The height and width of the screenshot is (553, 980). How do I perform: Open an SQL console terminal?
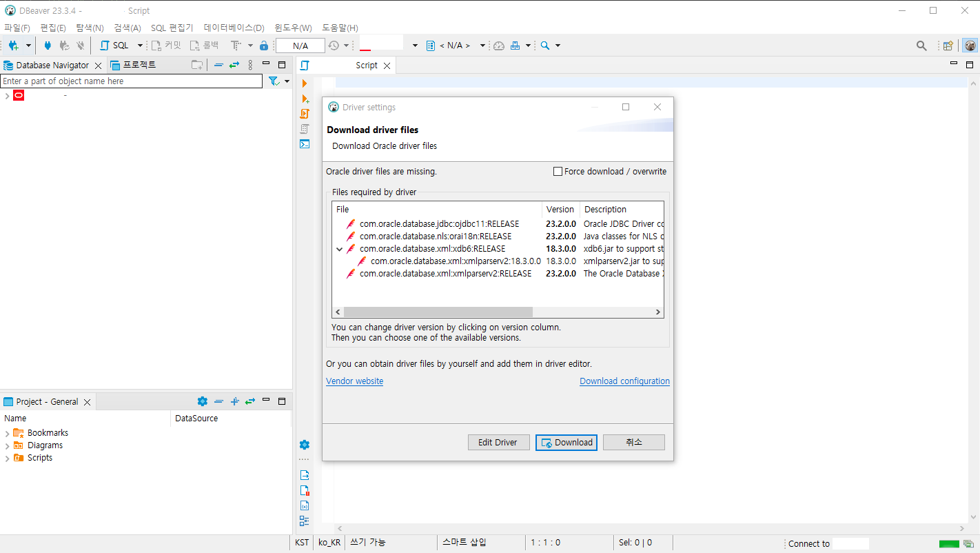305,144
